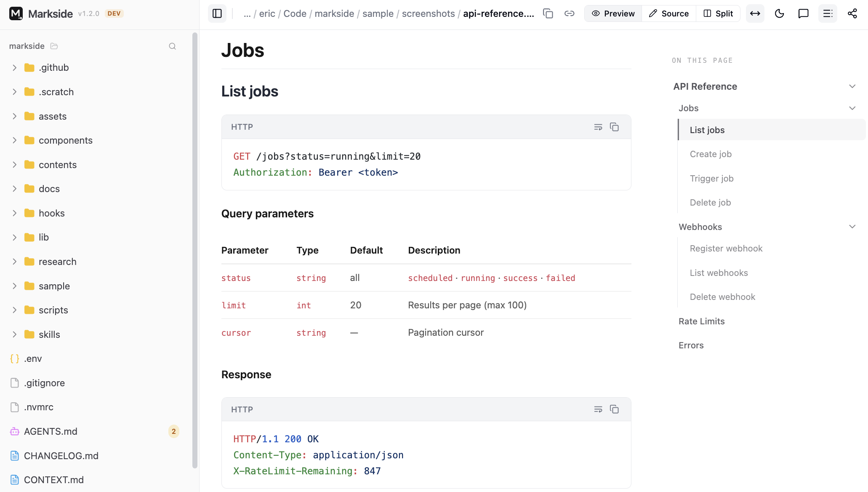Collapse Jobs section in outline

coord(852,108)
